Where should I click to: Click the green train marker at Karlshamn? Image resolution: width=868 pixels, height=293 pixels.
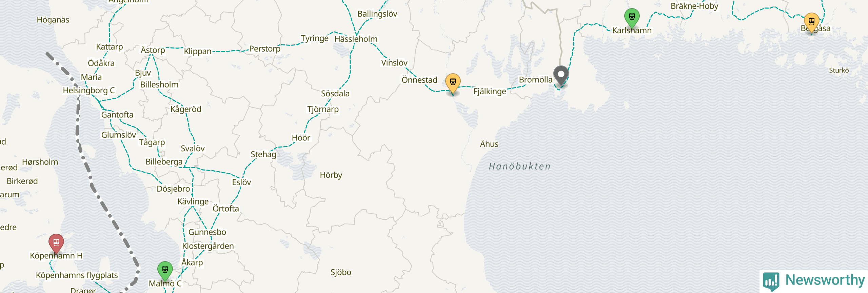point(632,18)
